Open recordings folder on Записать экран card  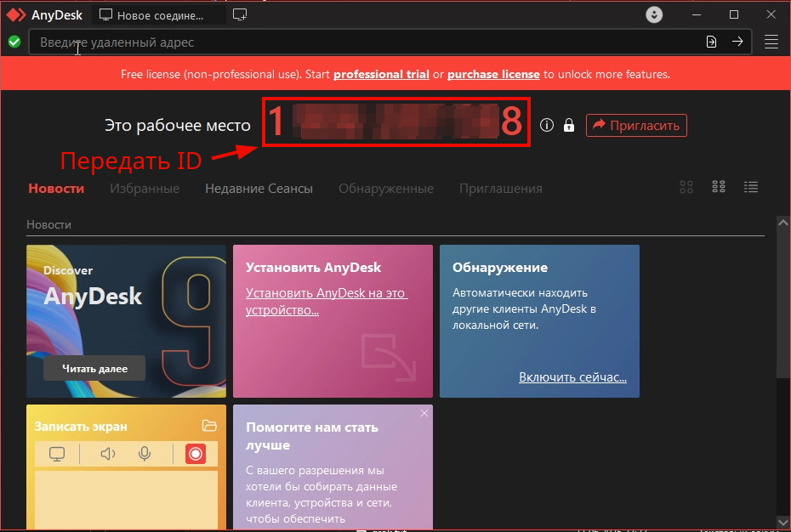pyautogui.click(x=210, y=426)
